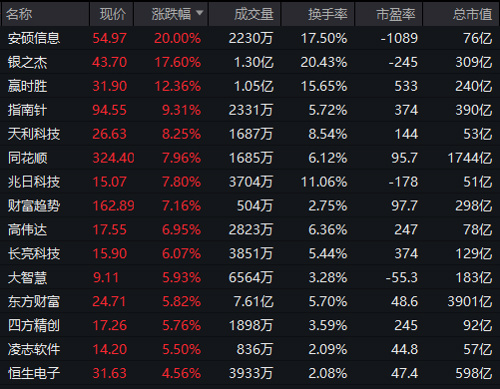Click 长亮科技 change 6.07%
500x389 pixels.
click(x=181, y=254)
